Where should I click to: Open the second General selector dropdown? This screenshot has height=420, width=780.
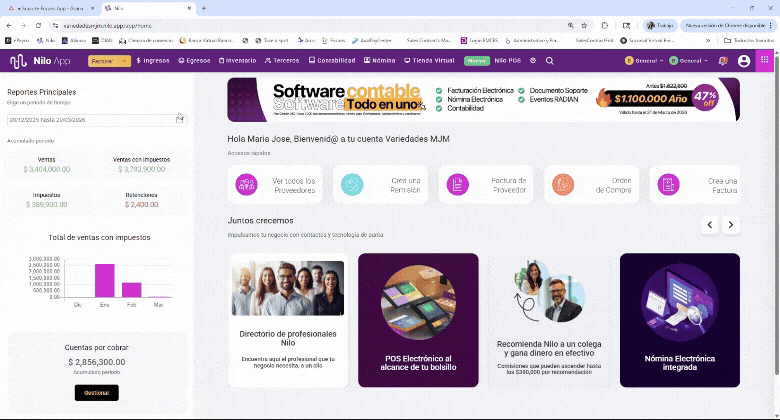pos(690,61)
